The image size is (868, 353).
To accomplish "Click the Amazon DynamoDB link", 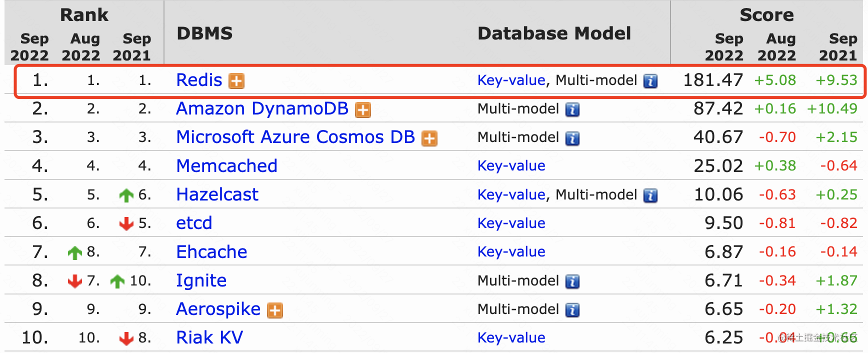I will click(x=262, y=108).
